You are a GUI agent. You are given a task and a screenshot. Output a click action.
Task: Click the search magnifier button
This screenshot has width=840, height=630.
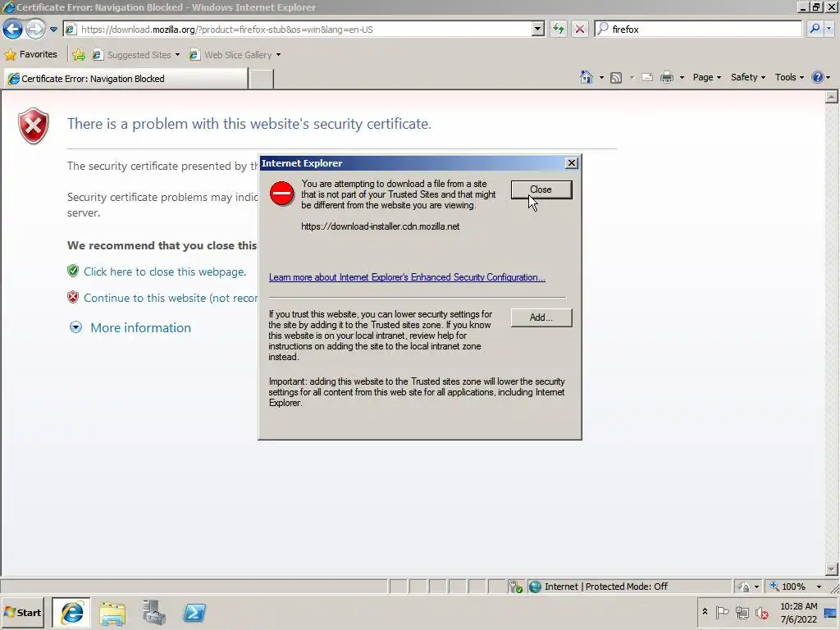[815, 29]
